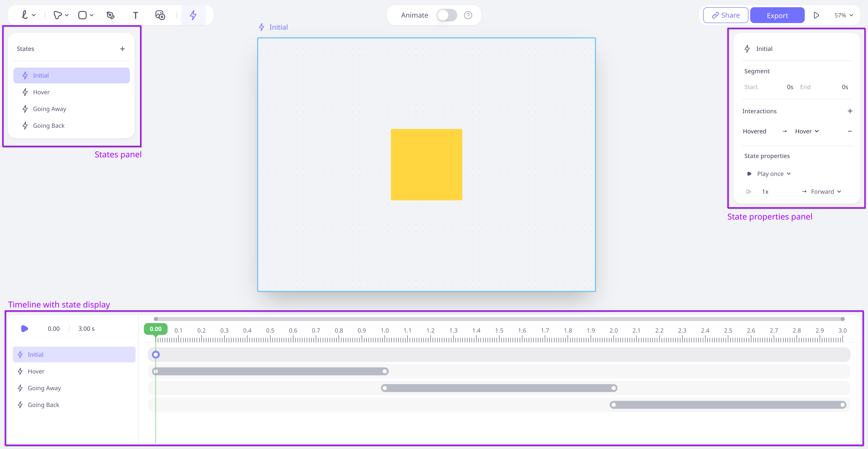Screen dimensions: 868x449
Task: Click the preview play icon beside Export
Action: pyautogui.click(x=816, y=16)
